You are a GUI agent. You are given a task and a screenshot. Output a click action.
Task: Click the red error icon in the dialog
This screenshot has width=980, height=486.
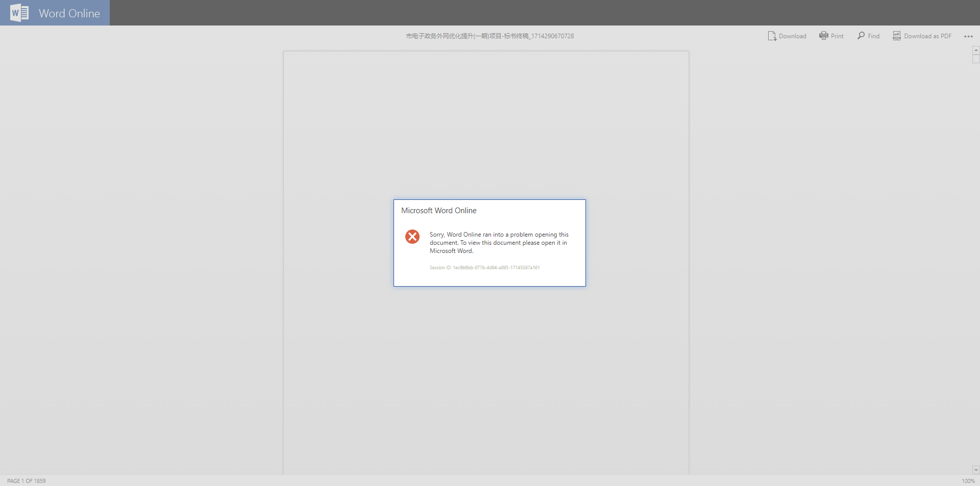pyautogui.click(x=412, y=237)
